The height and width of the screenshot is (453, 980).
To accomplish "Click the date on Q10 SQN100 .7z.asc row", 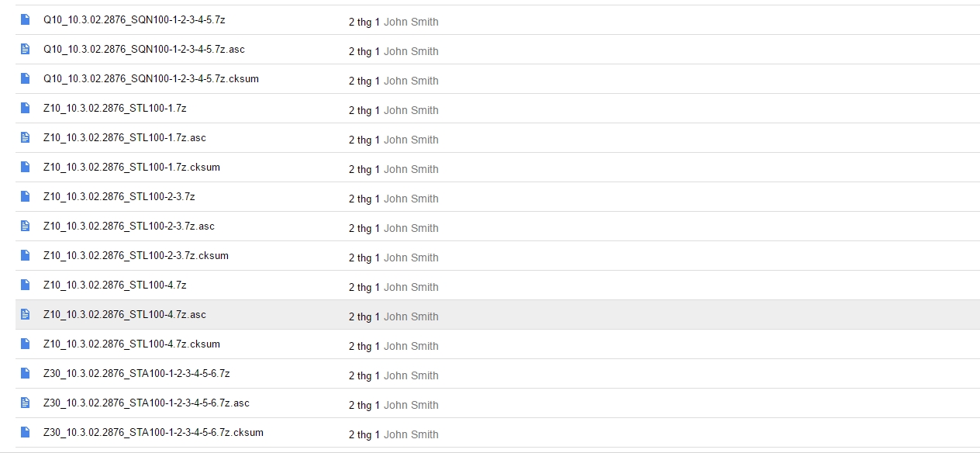I will tap(364, 51).
